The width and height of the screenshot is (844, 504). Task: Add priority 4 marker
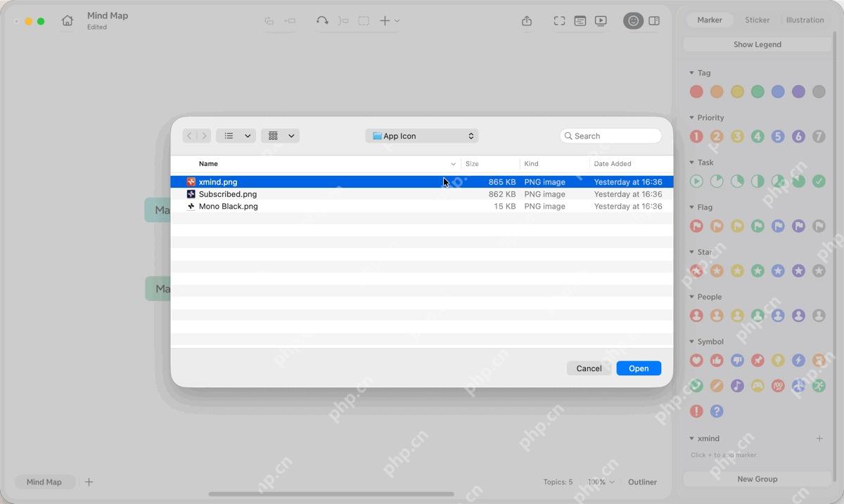pyautogui.click(x=757, y=136)
